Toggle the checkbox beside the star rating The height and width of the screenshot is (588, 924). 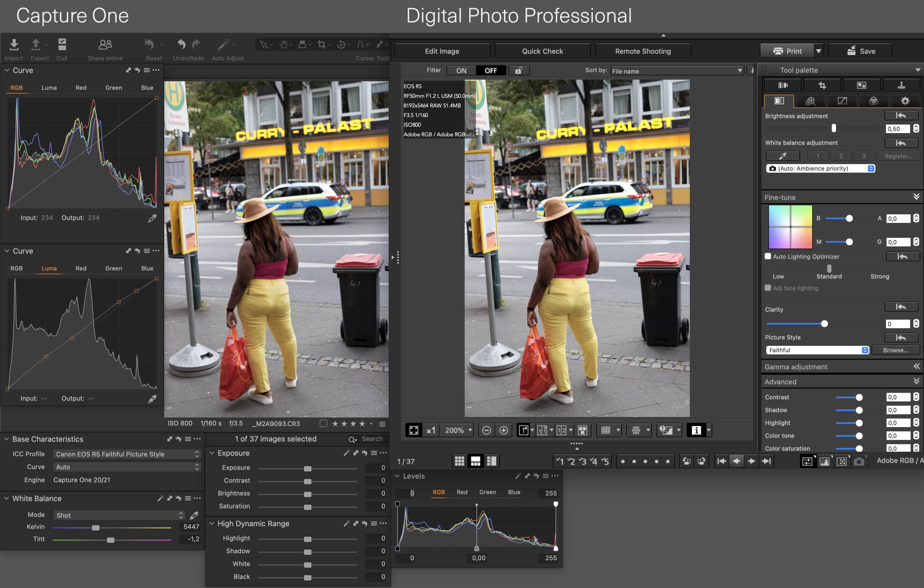click(x=323, y=424)
